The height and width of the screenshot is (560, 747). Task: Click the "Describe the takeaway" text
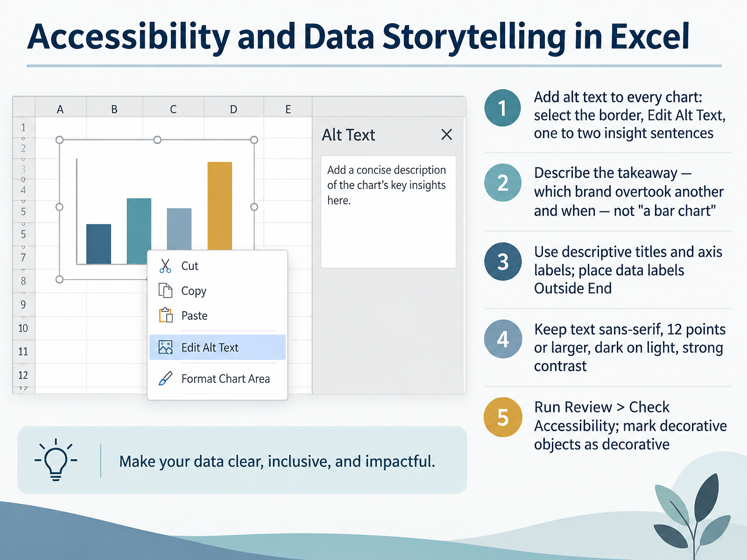tap(606, 173)
